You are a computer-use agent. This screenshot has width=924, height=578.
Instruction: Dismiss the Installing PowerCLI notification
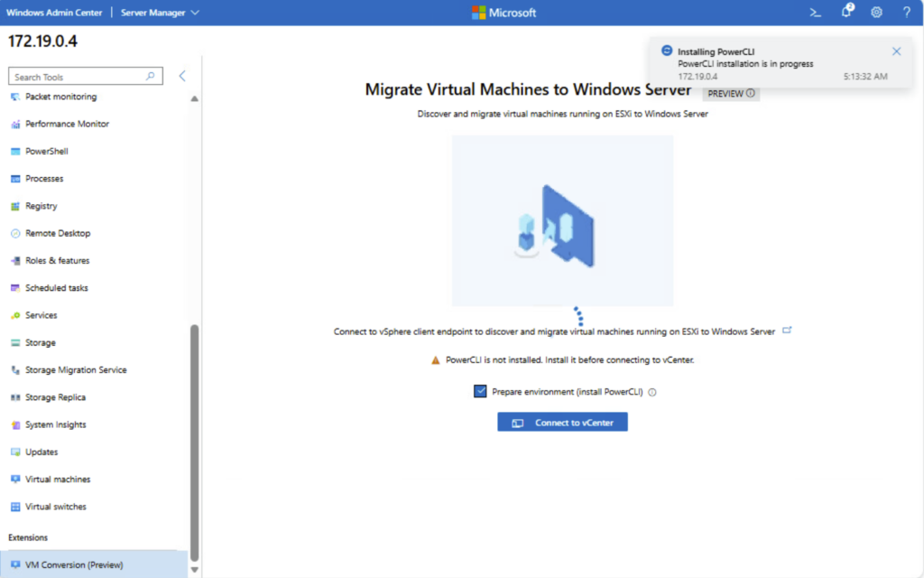coord(896,51)
